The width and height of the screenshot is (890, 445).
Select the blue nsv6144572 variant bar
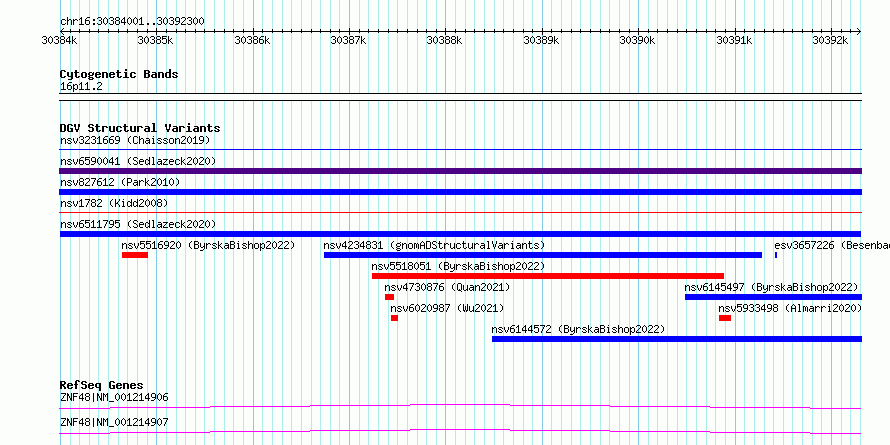(677, 339)
